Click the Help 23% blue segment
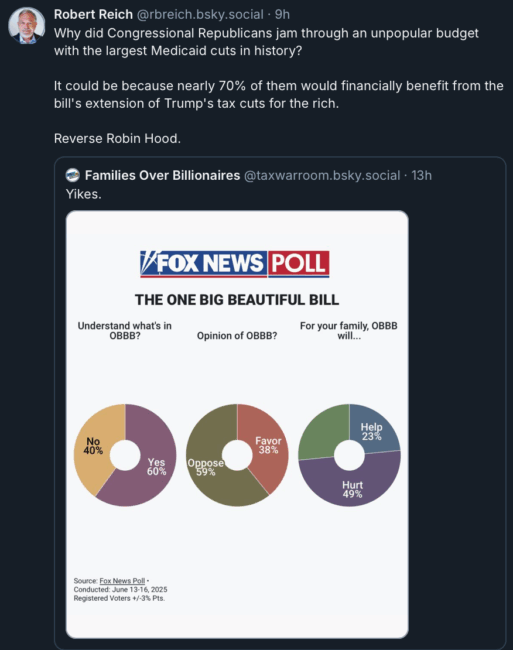 pos(371,432)
